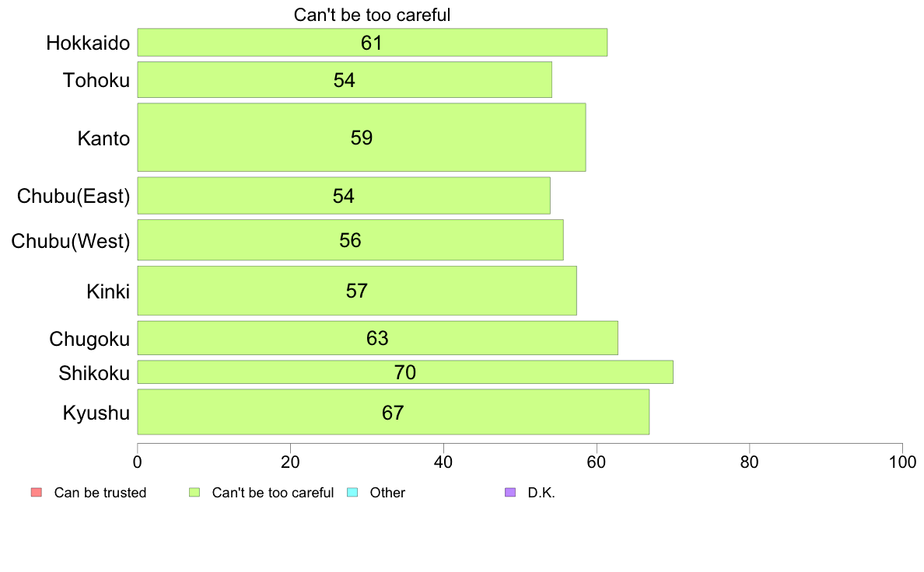Select the Chubu(East) bar showing 54

click(344, 196)
